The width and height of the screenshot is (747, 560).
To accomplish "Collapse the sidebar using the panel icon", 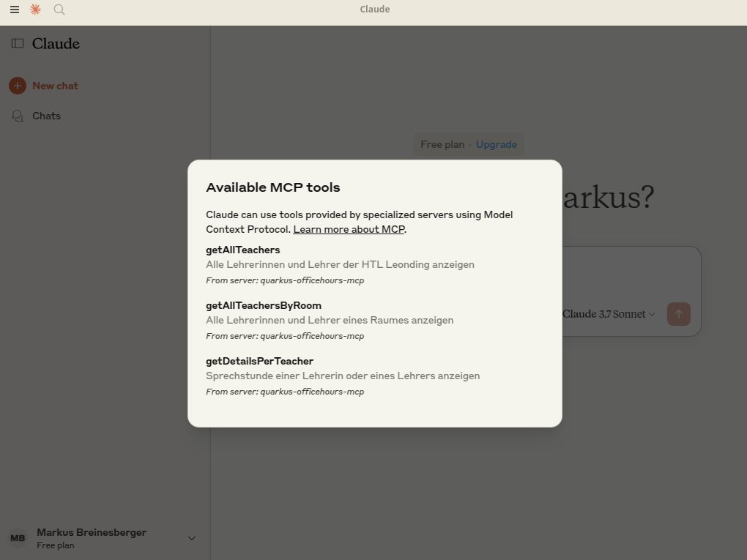I will click(x=18, y=43).
